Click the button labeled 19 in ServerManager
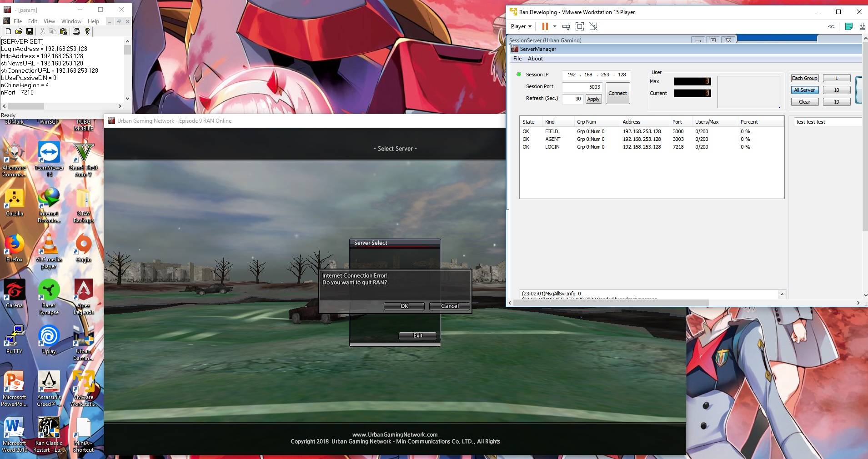 (837, 102)
